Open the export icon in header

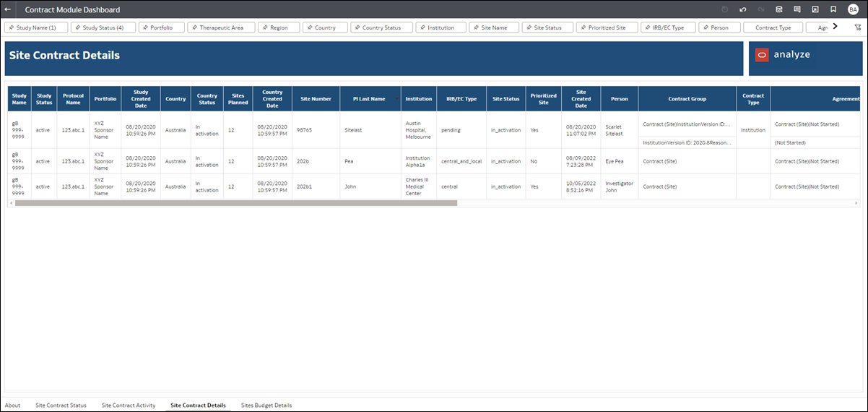815,10
